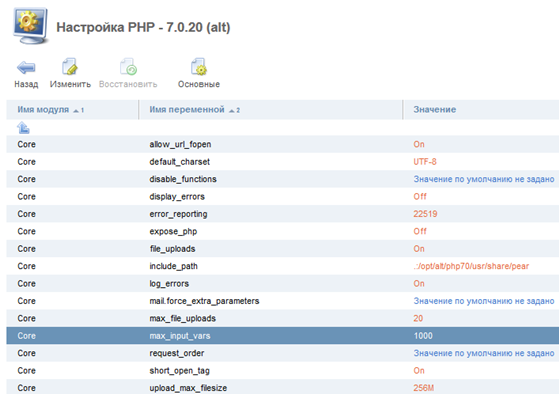This screenshot has width=559, height=394.
Task: Select the log_errors variable
Action: [x=169, y=284]
